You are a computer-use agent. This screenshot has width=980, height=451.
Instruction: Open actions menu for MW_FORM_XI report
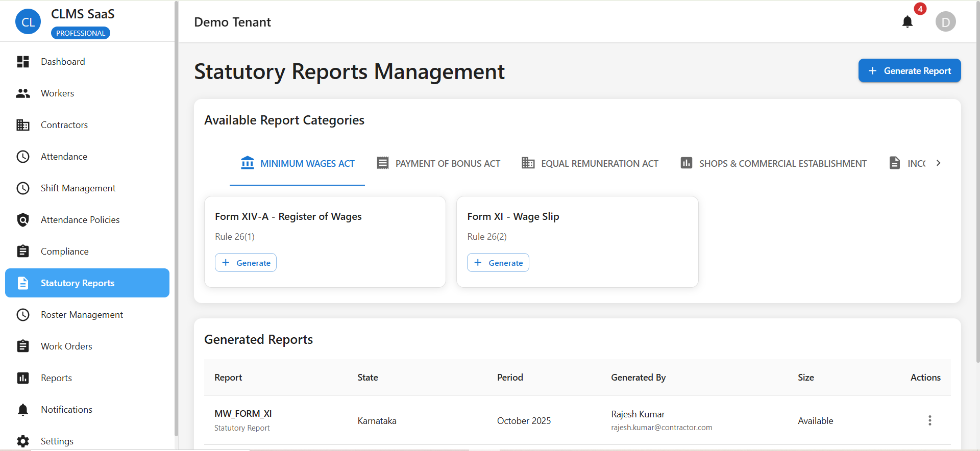tap(929, 420)
